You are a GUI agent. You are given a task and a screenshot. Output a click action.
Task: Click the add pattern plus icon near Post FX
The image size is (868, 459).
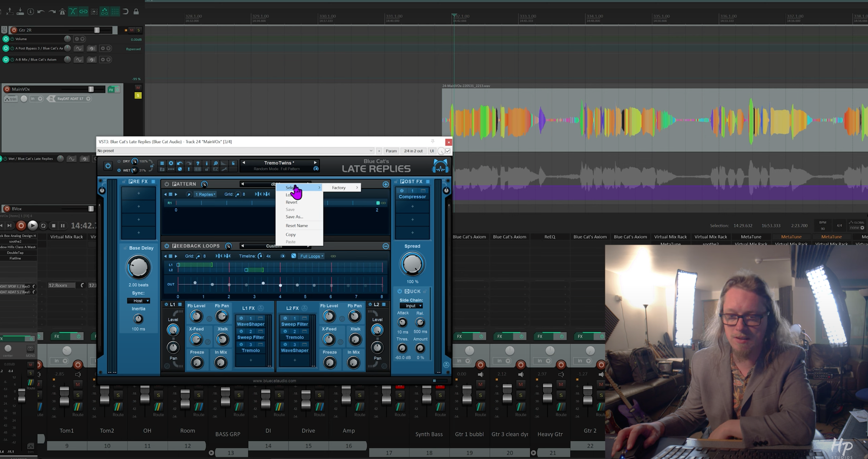[386, 184]
